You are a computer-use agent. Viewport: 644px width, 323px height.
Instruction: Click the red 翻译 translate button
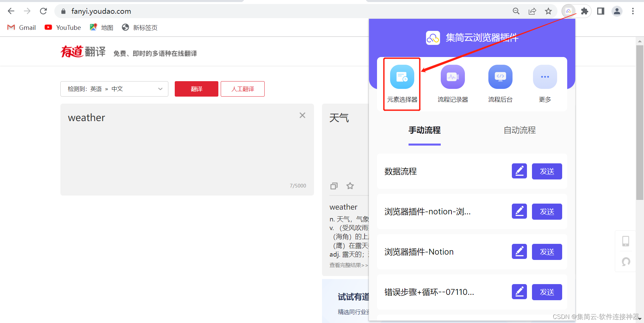[x=197, y=89]
